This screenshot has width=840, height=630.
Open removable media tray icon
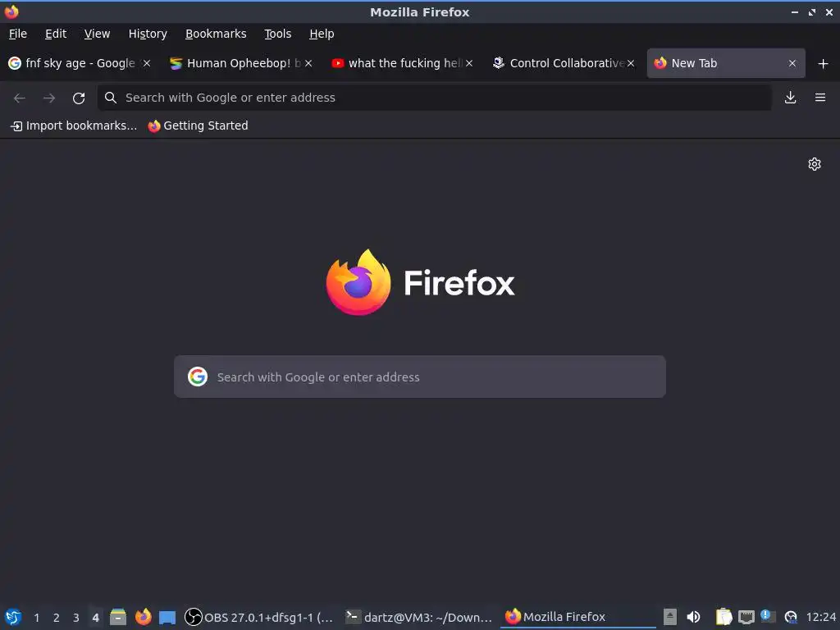coord(669,617)
